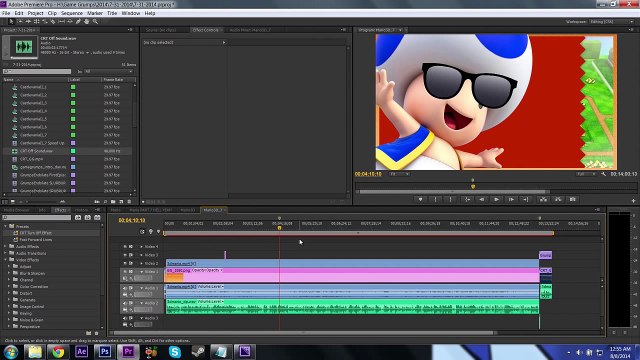Viewport: 640px width, 360px height.
Task: Select the Rate Stretch tool
Action: click(44, 22)
